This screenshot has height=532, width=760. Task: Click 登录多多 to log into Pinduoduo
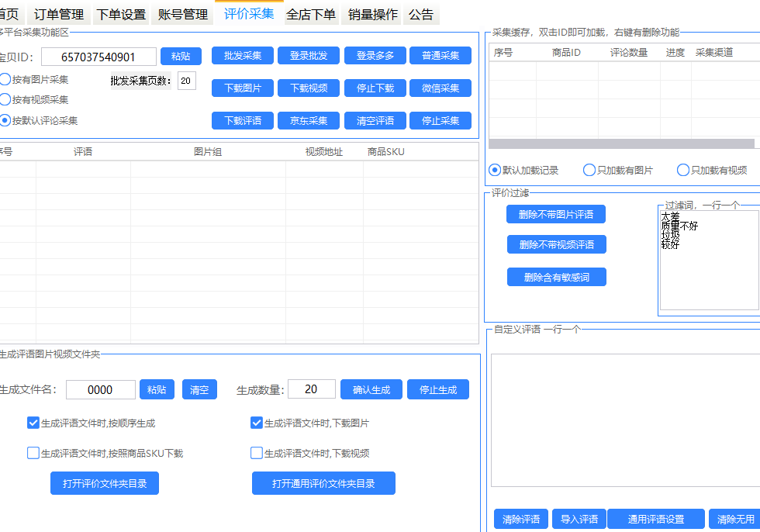[x=375, y=56]
